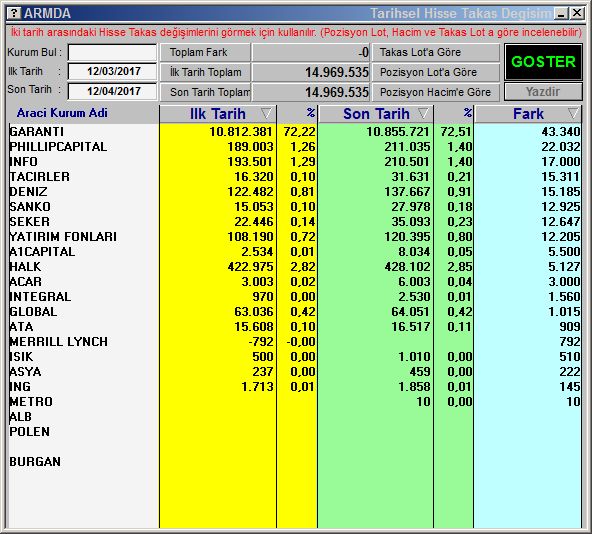The image size is (592, 534).
Task: Edit the Son Tarih date field
Action: click(x=112, y=91)
